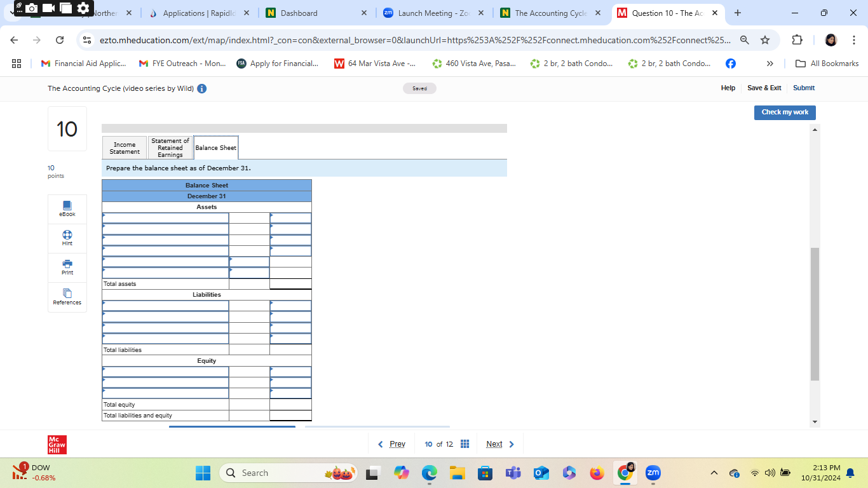868x488 pixels.
Task: Select the Balance Sheet tab
Action: [216, 148]
